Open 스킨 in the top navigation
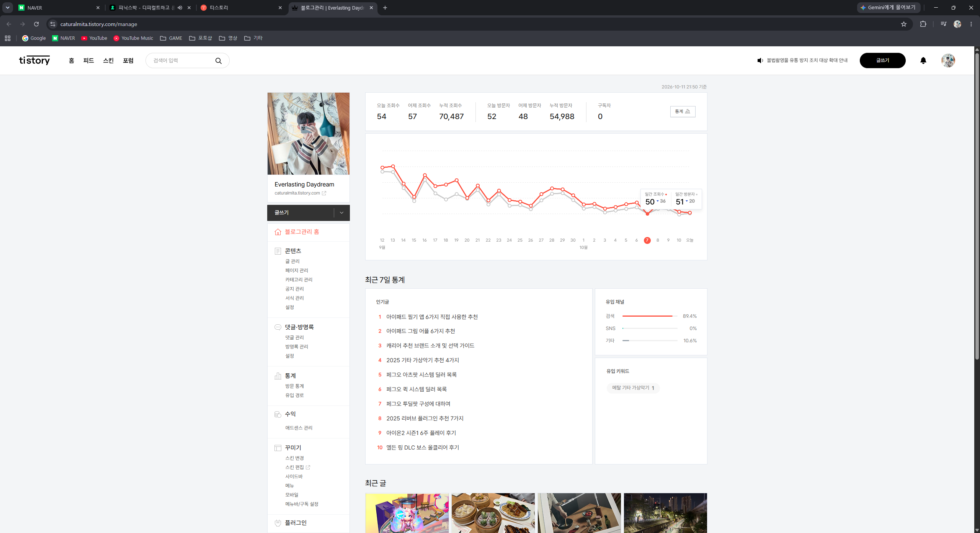This screenshot has height=533, width=980. coord(108,60)
